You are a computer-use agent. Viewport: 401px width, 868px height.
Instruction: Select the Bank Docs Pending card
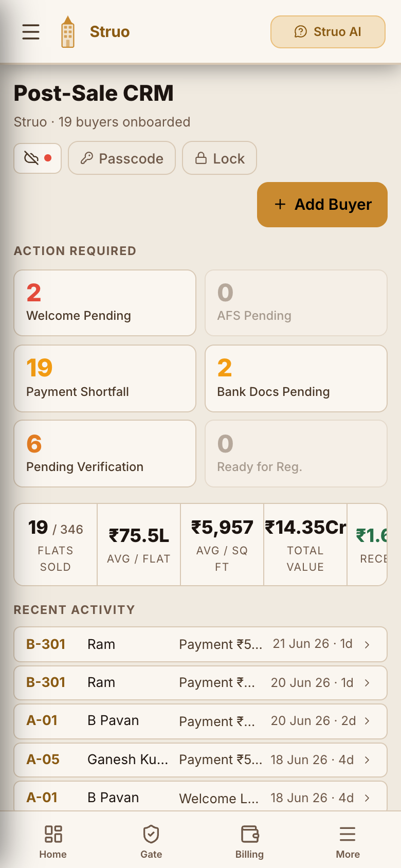pos(296,378)
